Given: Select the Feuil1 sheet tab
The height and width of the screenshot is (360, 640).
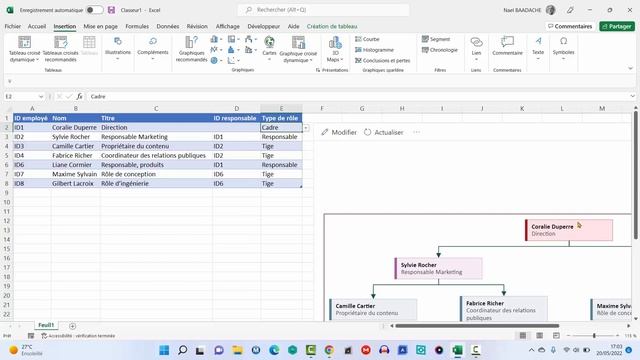Looking at the screenshot, I should tap(46, 325).
